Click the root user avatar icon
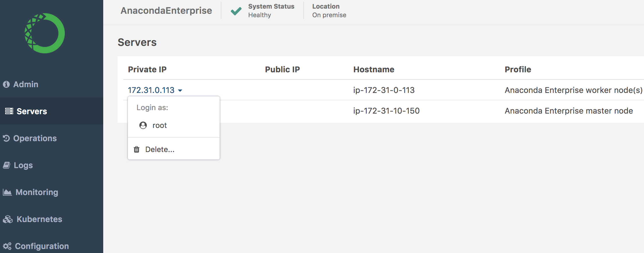Image resolution: width=644 pixels, height=253 pixels. pos(143,125)
